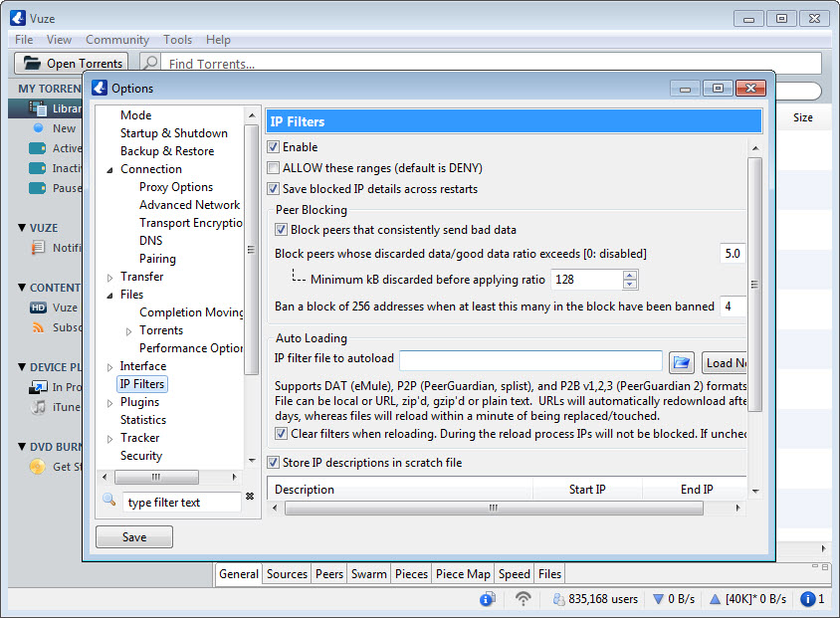Screen dimensions: 840x618
Task: Uncheck the Enable IP filters checkbox
Action: pyautogui.click(x=274, y=146)
